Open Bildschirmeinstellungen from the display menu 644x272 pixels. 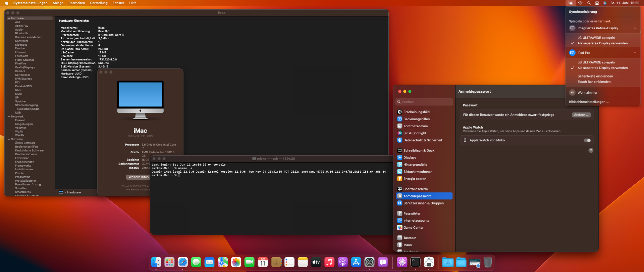(x=589, y=102)
